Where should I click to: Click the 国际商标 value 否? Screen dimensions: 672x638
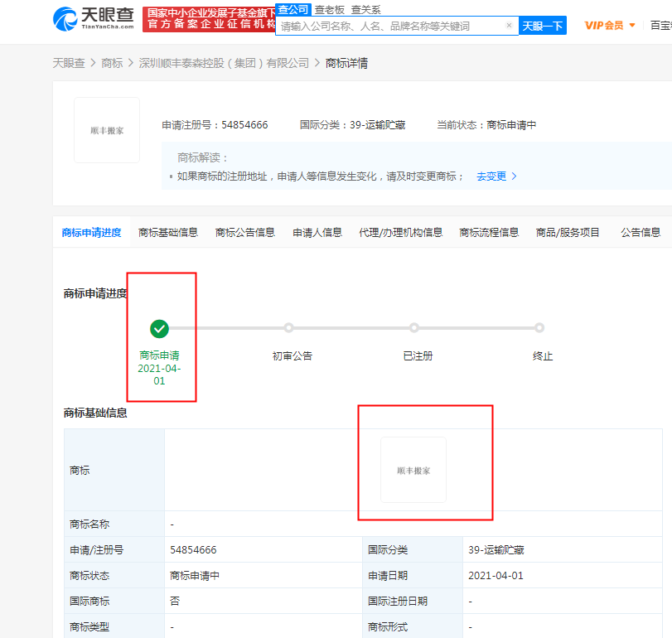click(x=175, y=601)
